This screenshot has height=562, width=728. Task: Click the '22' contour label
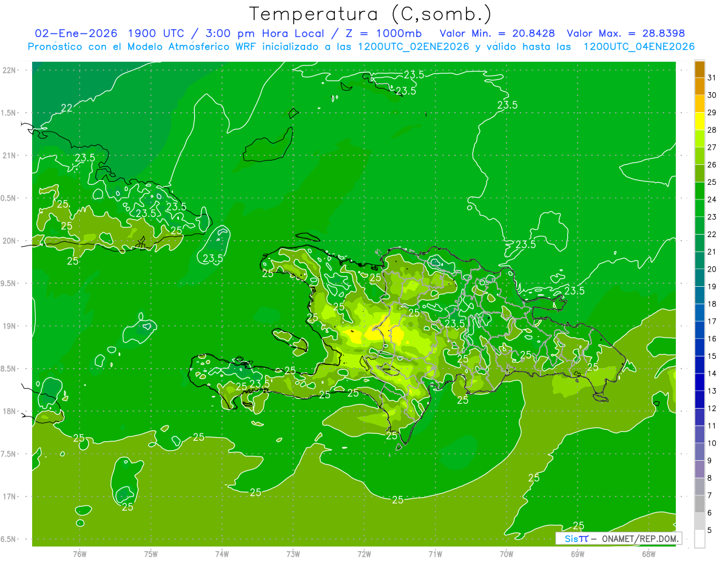point(67,108)
